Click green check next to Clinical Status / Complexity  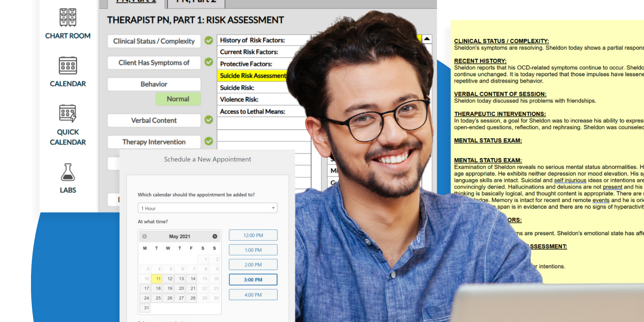pyautogui.click(x=208, y=40)
